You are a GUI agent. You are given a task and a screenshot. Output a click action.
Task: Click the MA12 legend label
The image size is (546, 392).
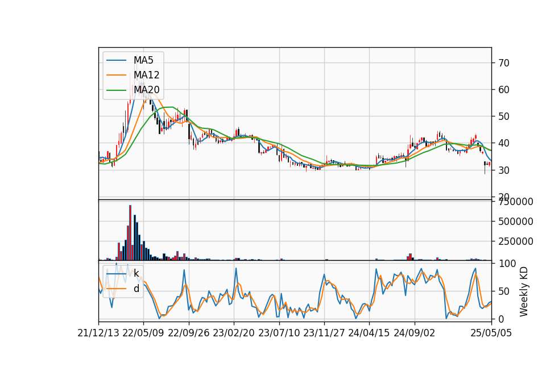coord(146,75)
